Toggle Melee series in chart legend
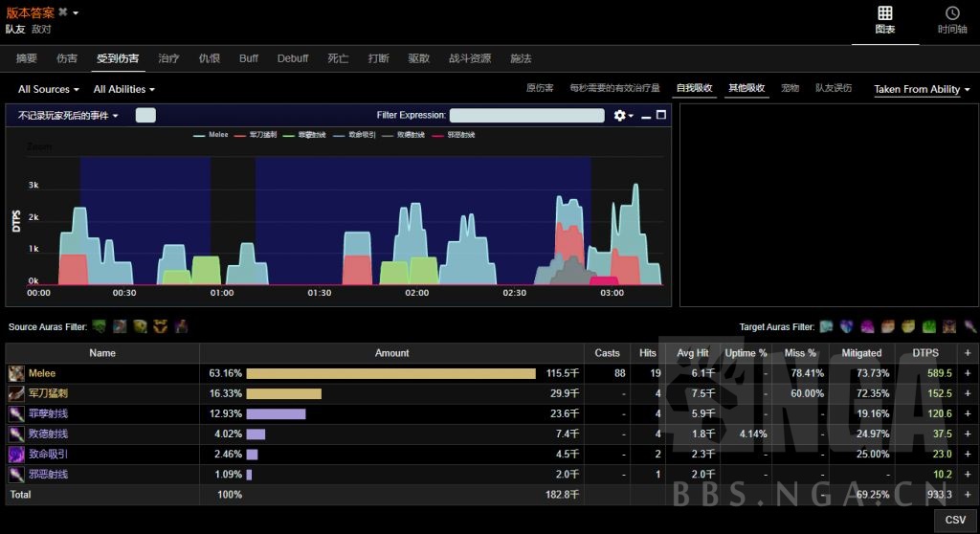Screen dimensions: 980x534 [212, 135]
